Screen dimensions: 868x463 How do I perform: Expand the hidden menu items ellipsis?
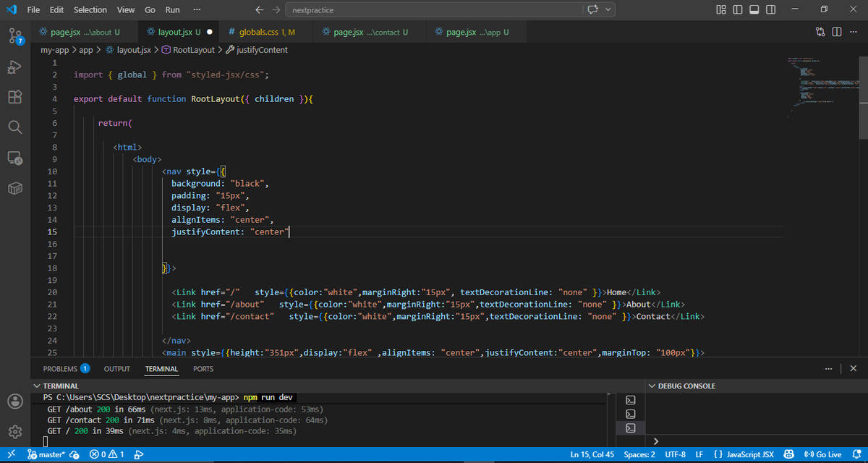click(197, 10)
